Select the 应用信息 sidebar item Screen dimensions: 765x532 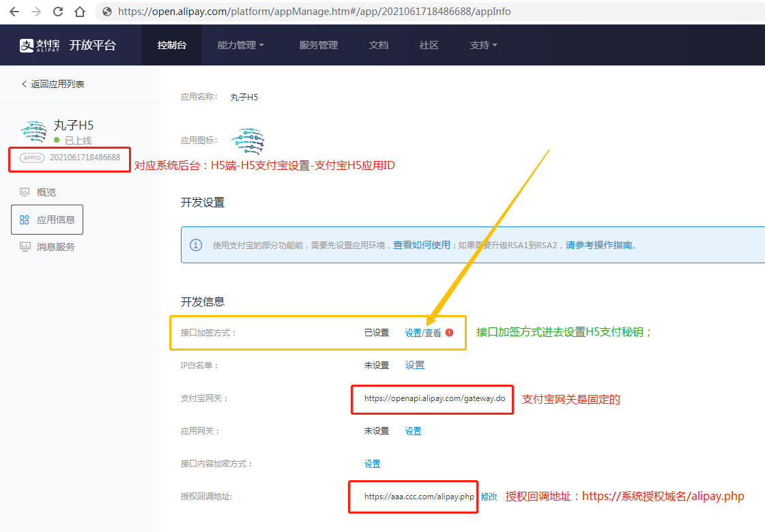tap(47, 220)
